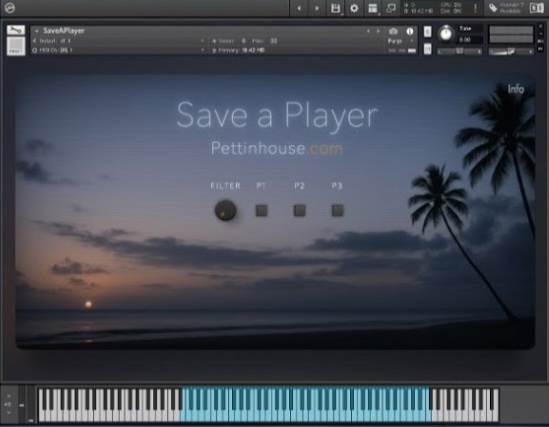
Task: Select next preset with instrument header right arrow
Action: click(378, 31)
